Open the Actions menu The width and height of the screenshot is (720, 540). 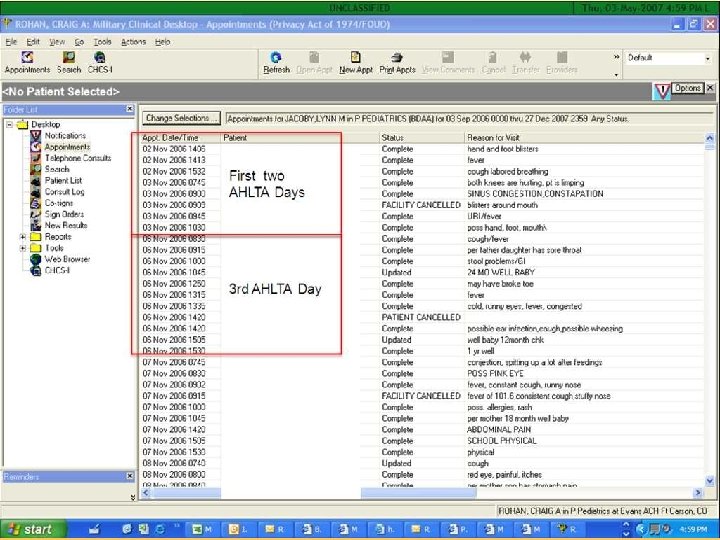pyautogui.click(x=133, y=42)
